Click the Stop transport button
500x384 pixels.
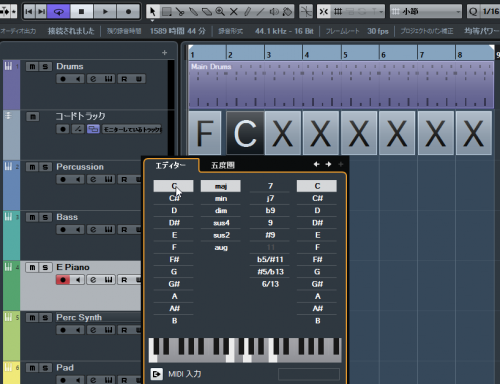coord(81,12)
